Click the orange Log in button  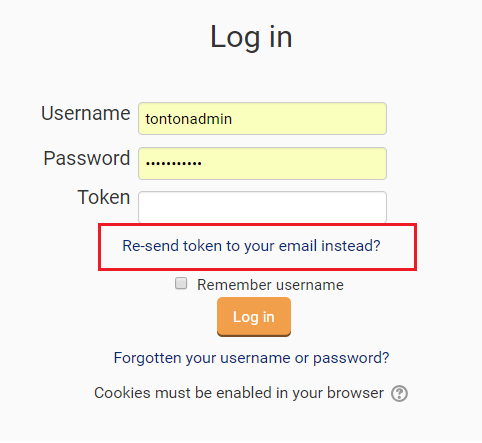[254, 317]
